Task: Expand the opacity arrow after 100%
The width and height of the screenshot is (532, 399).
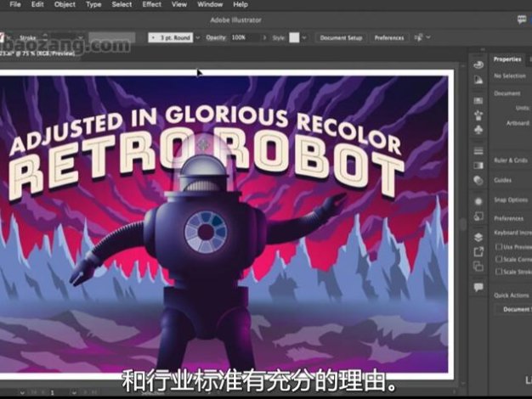Action: point(264,37)
